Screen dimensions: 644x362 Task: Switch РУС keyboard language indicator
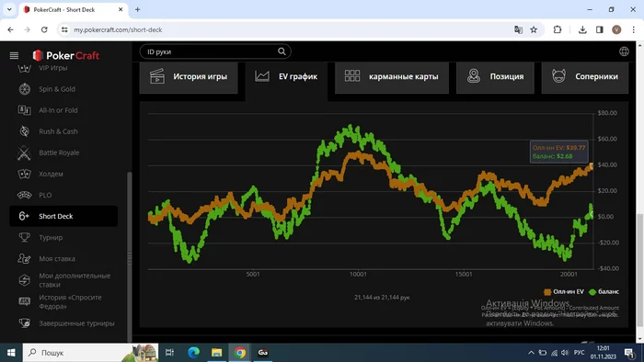point(579,353)
